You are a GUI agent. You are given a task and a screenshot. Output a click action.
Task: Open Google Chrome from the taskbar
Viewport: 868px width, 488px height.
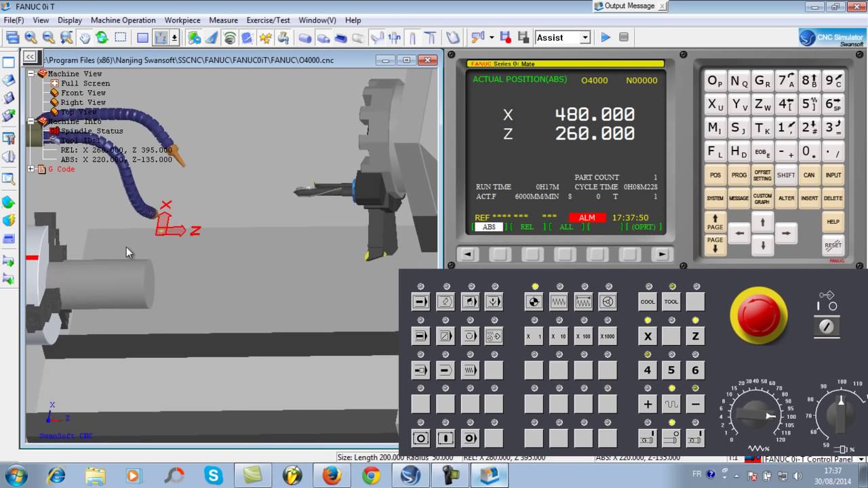coord(371,476)
